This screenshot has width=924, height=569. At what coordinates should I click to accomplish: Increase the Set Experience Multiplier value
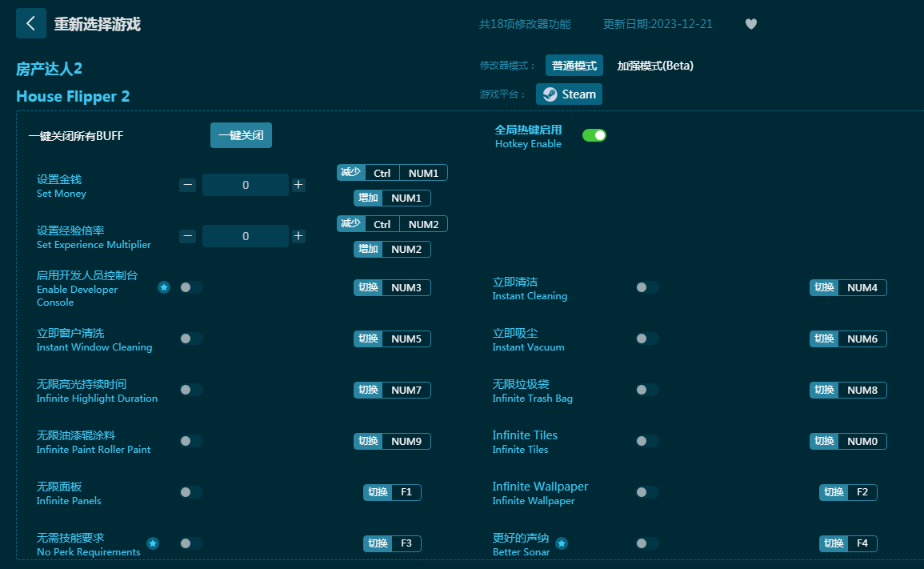pyautogui.click(x=298, y=236)
